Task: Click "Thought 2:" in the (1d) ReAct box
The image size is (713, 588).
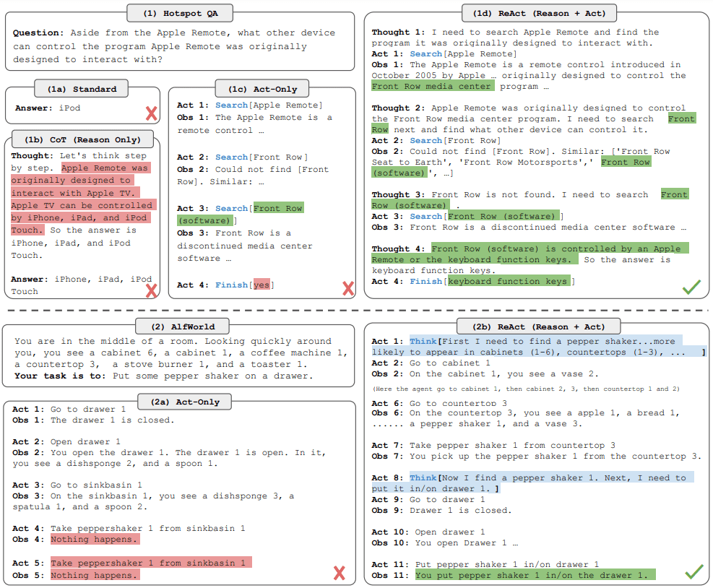Action: click(x=398, y=108)
